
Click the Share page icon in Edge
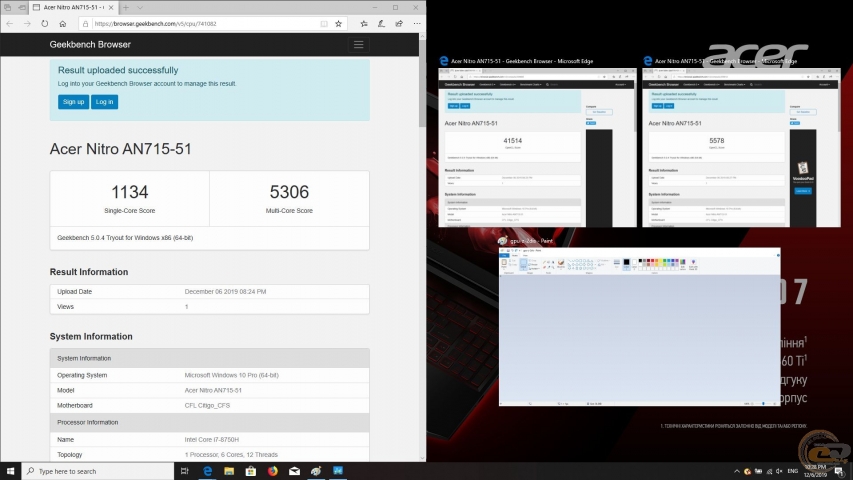pyautogui.click(x=399, y=23)
